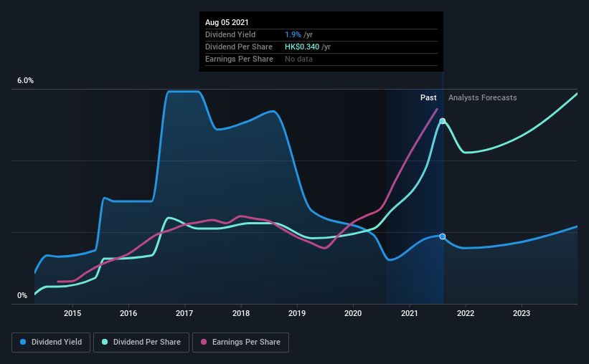Click the HK$0.340 dividend per share value
Viewport: 589px width, 364px height.
pyautogui.click(x=302, y=47)
